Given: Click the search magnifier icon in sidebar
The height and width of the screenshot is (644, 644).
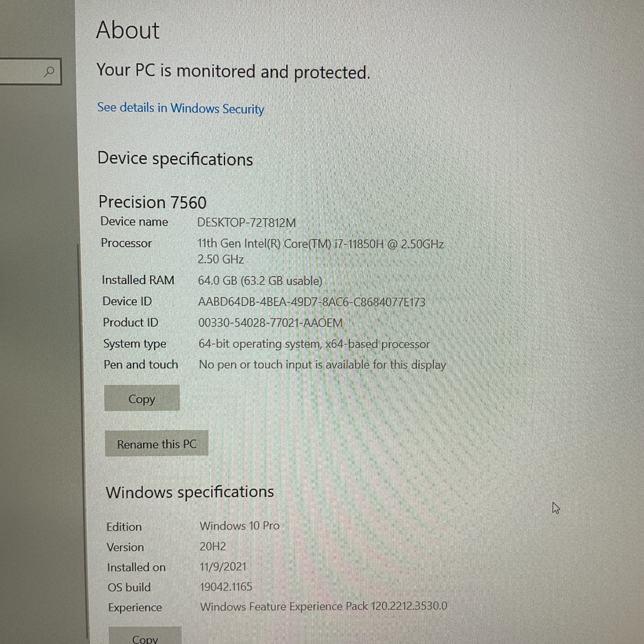Looking at the screenshot, I should (x=49, y=72).
